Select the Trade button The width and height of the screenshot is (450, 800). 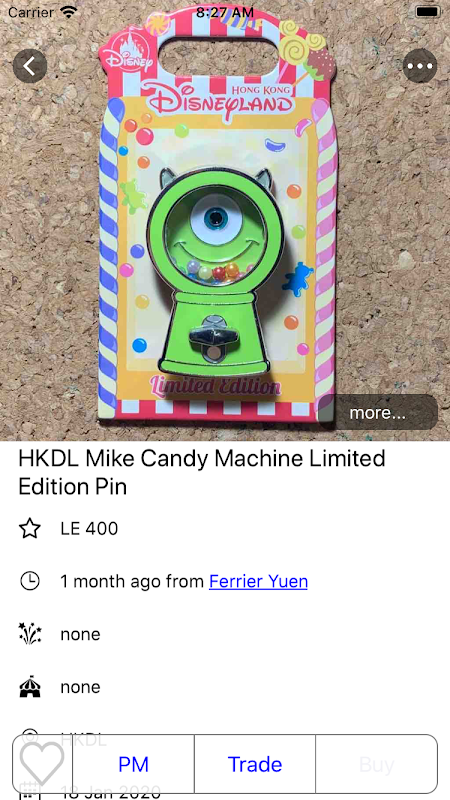(255, 764)
